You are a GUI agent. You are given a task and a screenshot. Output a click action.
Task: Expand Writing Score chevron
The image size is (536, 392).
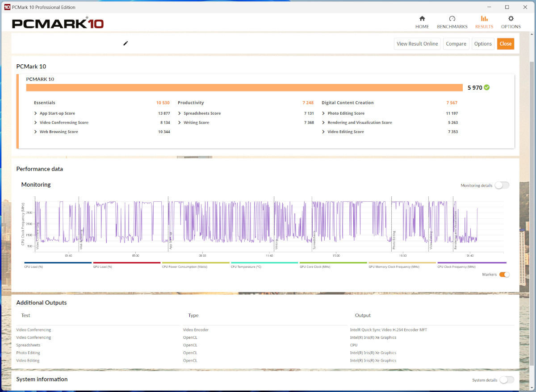pyautogui.click(x=179, y=122)
